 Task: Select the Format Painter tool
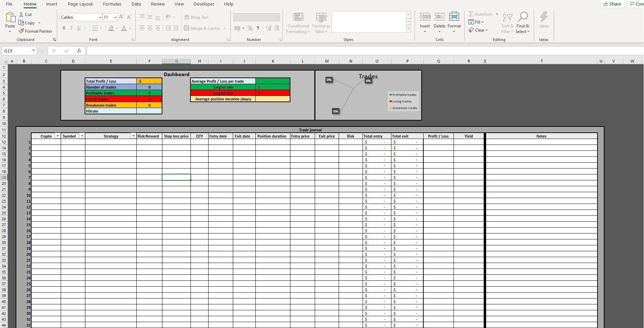pos(36,31)
